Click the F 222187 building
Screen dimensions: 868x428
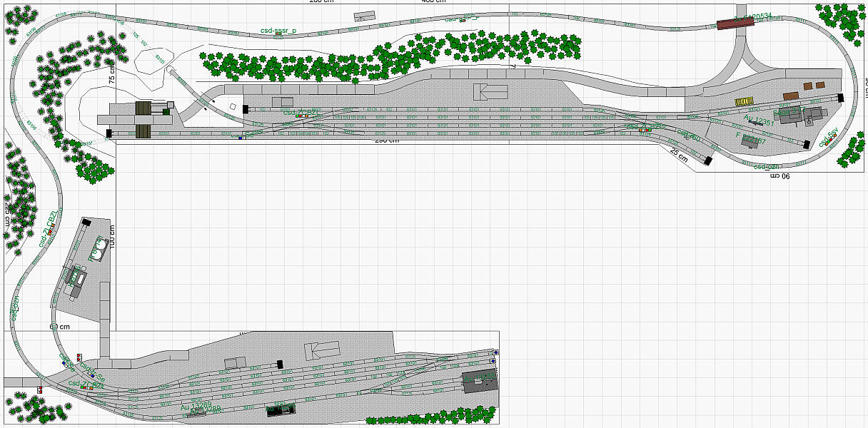coord(750,142)
